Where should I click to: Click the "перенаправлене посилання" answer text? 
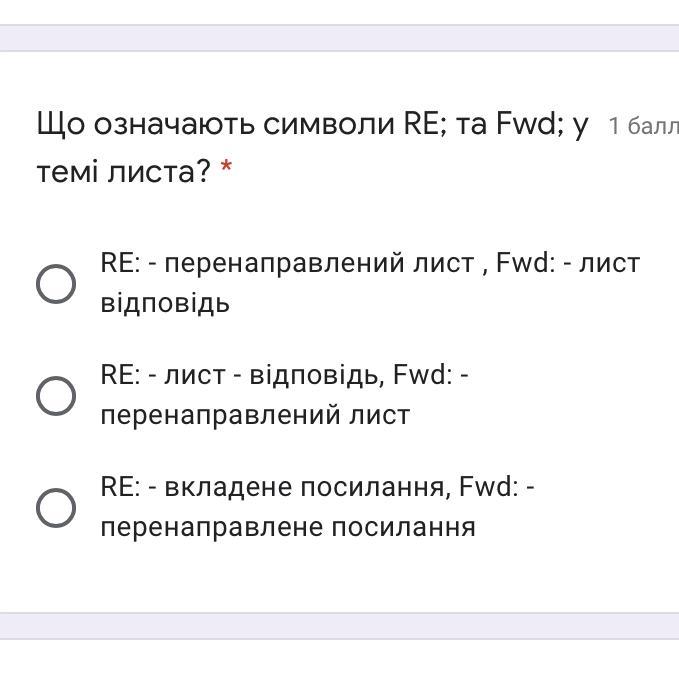(288, 527)
